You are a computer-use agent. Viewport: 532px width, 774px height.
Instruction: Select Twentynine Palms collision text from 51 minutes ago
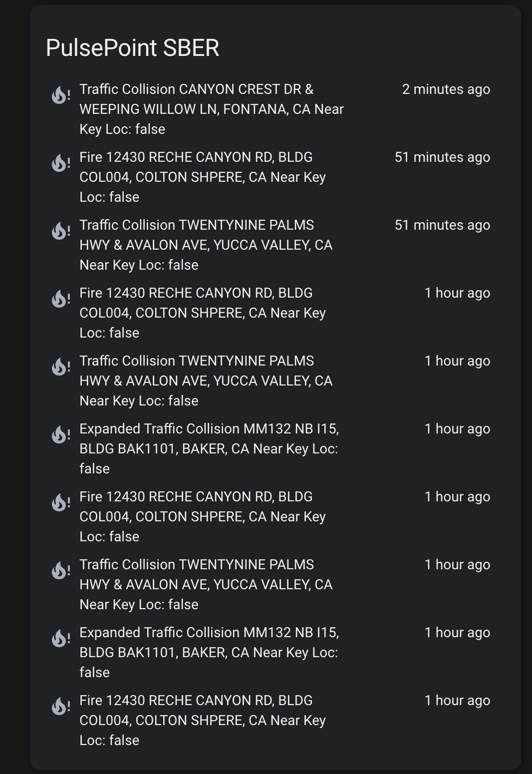pos(206,245)
